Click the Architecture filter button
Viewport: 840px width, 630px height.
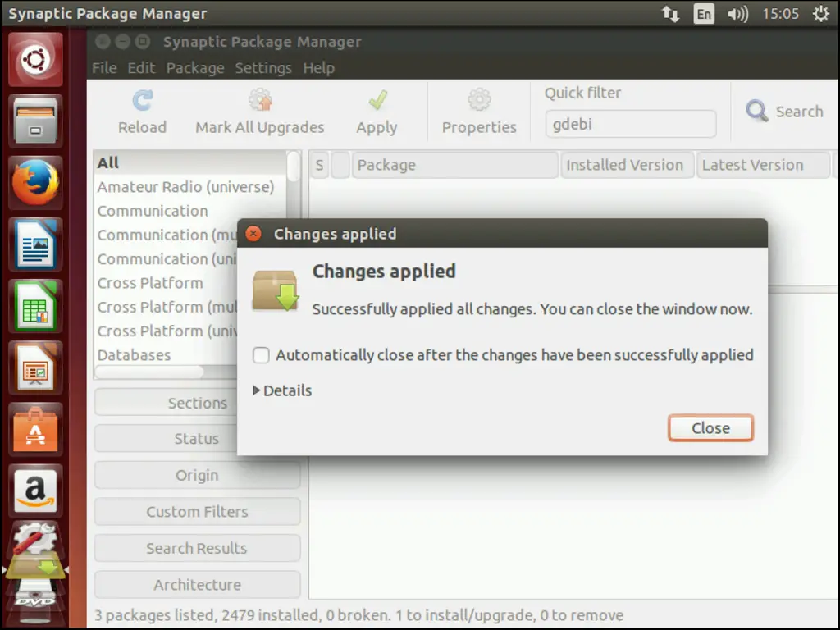[197, 584]
